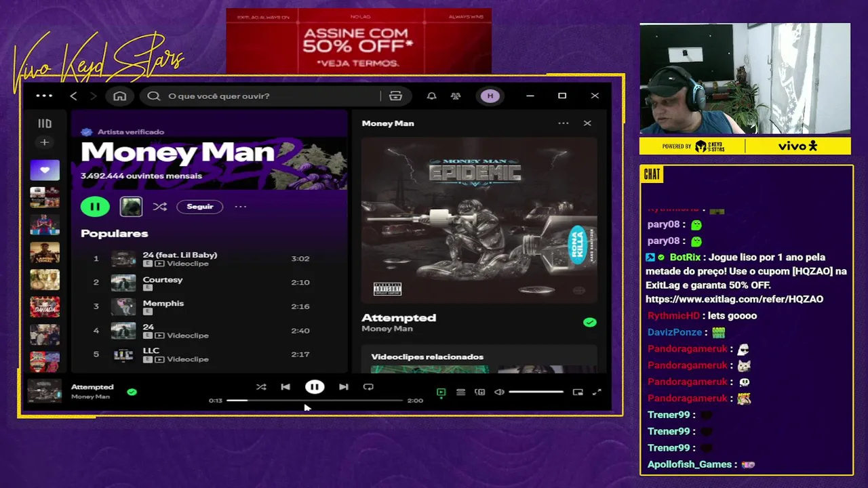Open notifications bell

431,96
